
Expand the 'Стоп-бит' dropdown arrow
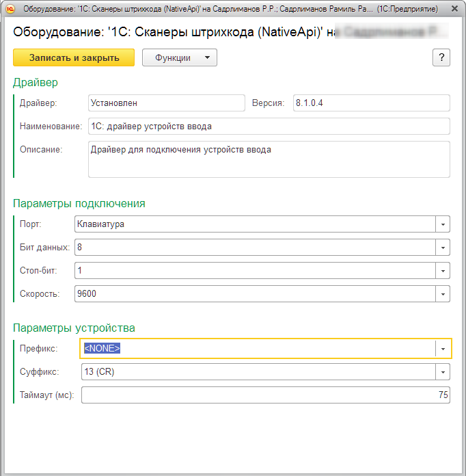tap(443, 270)
